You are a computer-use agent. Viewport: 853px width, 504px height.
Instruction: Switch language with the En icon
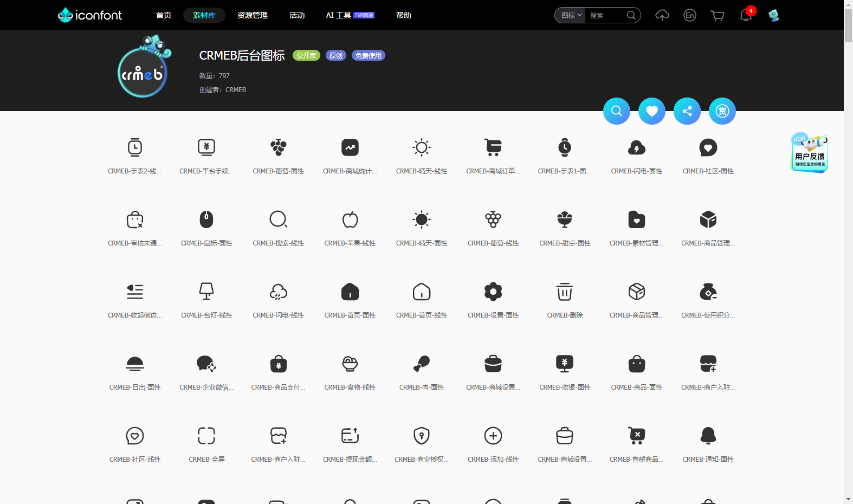tap(690, 15)
